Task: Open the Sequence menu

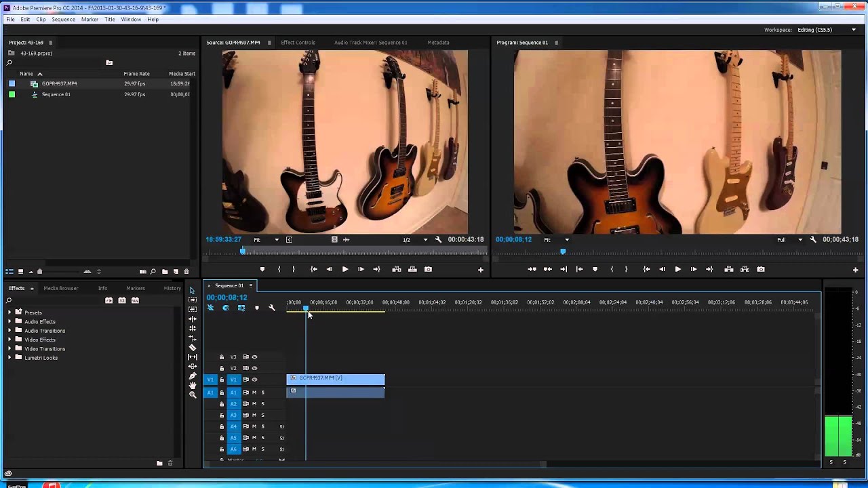Action: (x=64, y=19)
